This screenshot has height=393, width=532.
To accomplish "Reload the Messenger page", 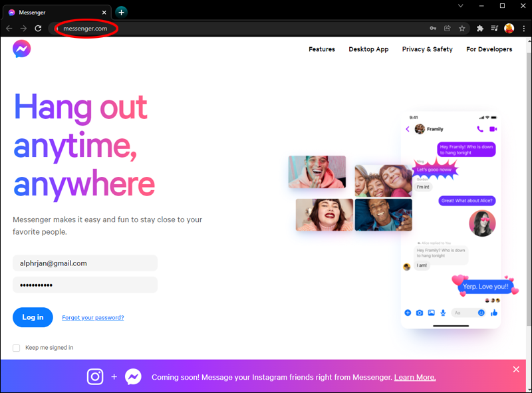I will click(x=38, y=29).
